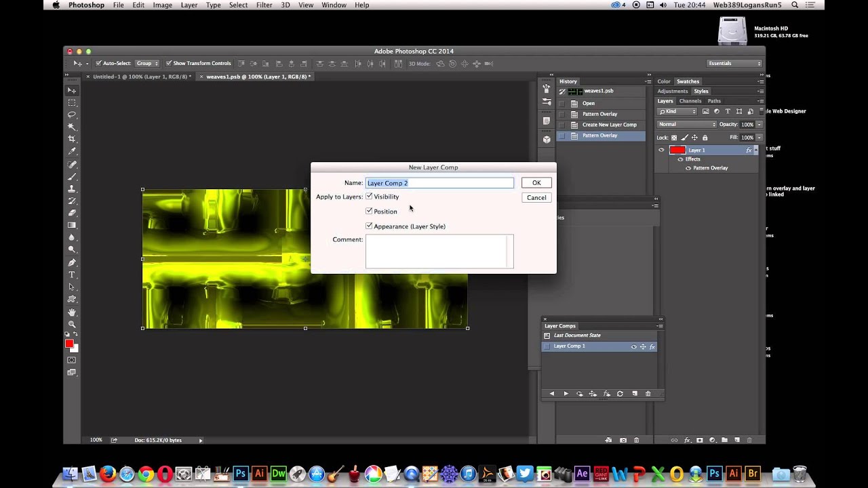Open Layer Comps panel flyout menu

point(660,326)
